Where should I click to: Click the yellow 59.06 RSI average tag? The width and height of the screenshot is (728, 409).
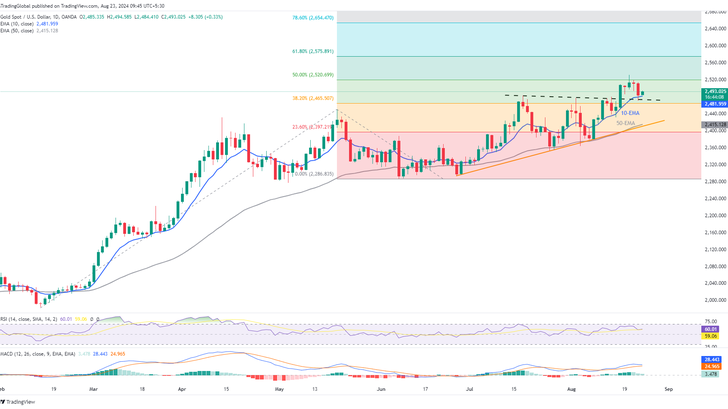pyautogui.click(x=711, y=336)
